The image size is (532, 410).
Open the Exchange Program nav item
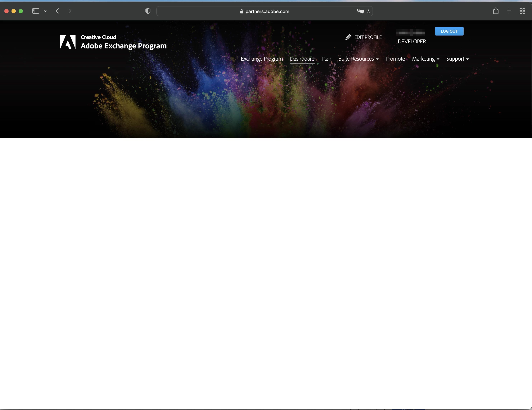click(262, 59)
